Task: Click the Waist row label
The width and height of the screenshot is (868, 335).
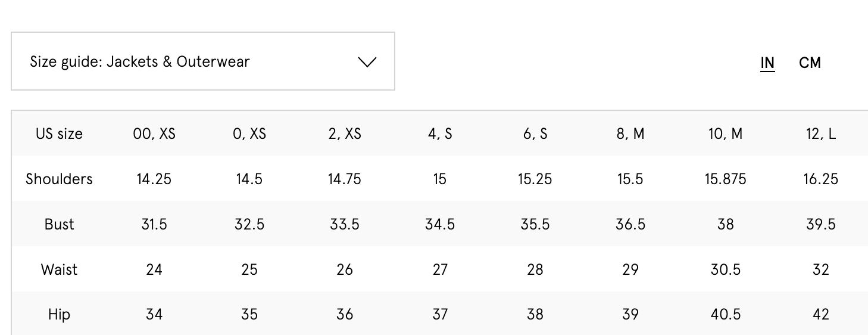Action: click(59, 269)
